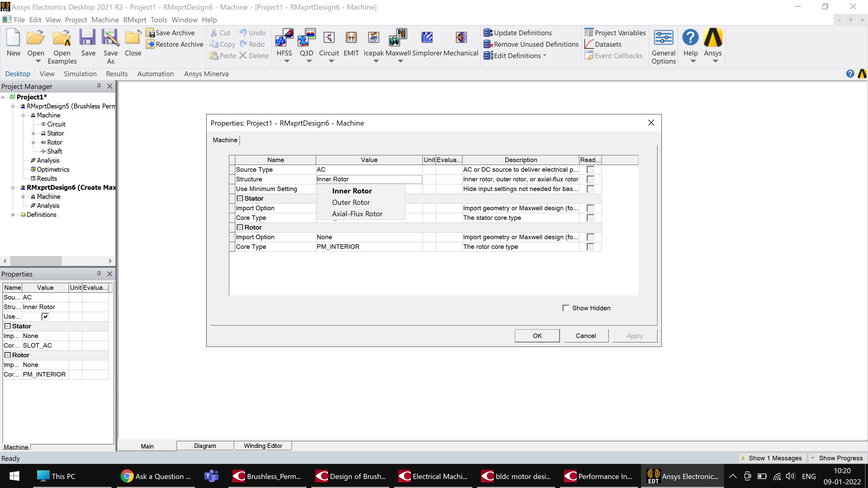Open Project Variables
Image resolution: width=868 pixels, height=488 pixels.
(615, 33)
